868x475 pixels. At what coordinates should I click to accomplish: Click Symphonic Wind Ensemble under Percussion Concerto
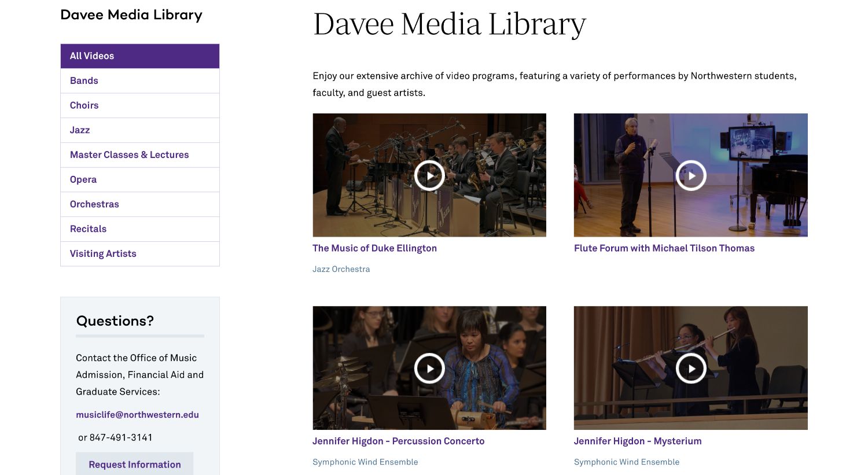(365, 462)
